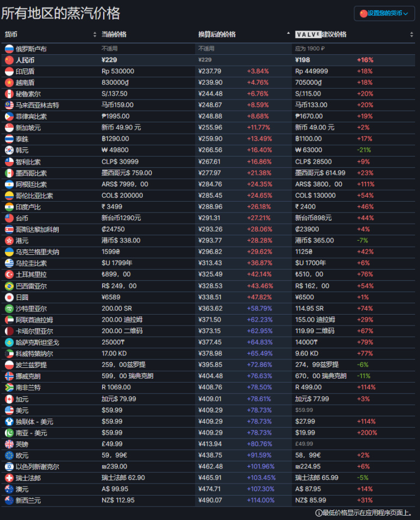
Task: Click the Mexico flag icon for 墨西哥比索
Action: point(9,173)
